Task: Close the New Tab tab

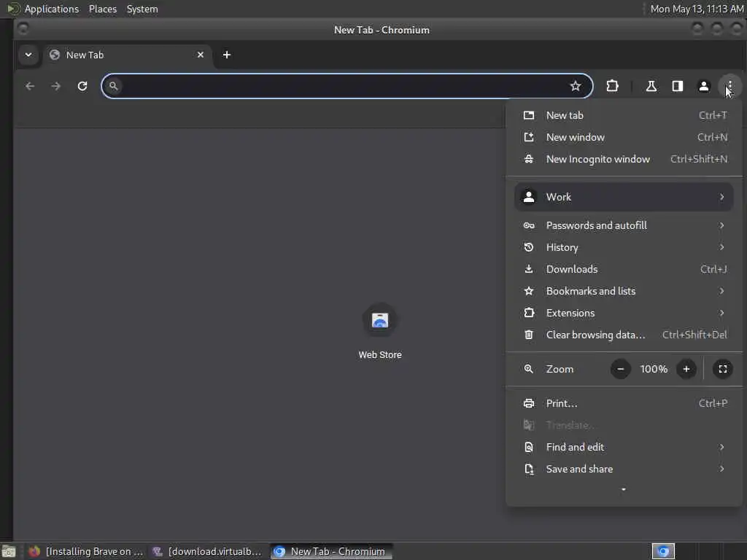Action: [x=201, y=55]
